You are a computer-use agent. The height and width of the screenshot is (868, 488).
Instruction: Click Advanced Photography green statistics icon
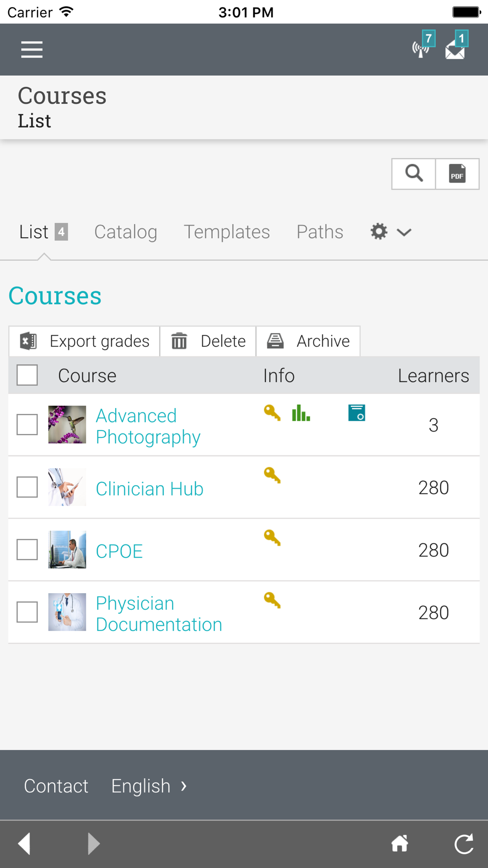coord(301,413)
